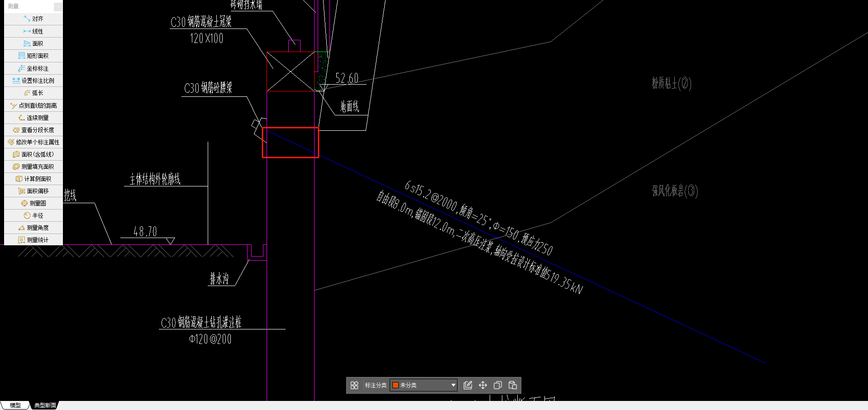
Task: Click the 地面线 label
Action: [x=350, y=107]
